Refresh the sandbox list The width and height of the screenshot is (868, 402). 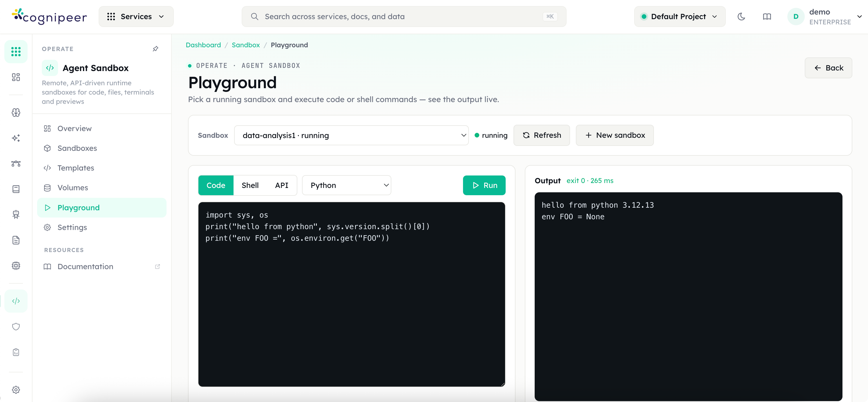coord(542,135)
